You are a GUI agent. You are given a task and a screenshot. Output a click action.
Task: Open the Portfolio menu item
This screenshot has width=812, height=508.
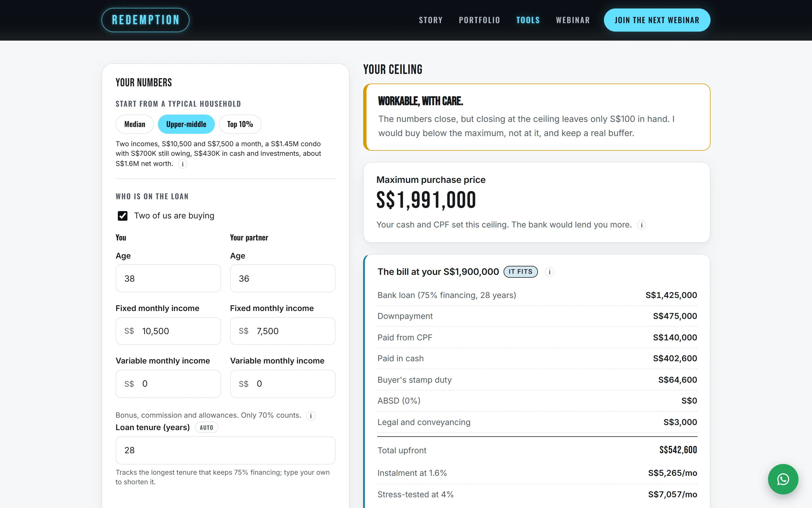coord(479,20)
